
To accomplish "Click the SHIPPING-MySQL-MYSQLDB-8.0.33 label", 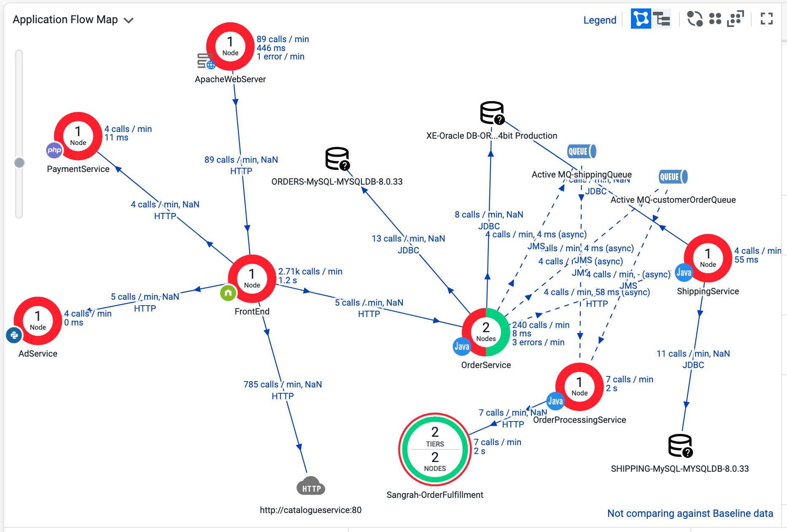I will 680,469.
